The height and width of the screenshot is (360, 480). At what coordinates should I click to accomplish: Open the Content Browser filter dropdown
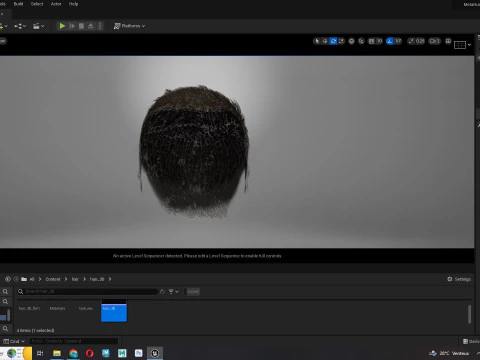[x=173, y=292]
